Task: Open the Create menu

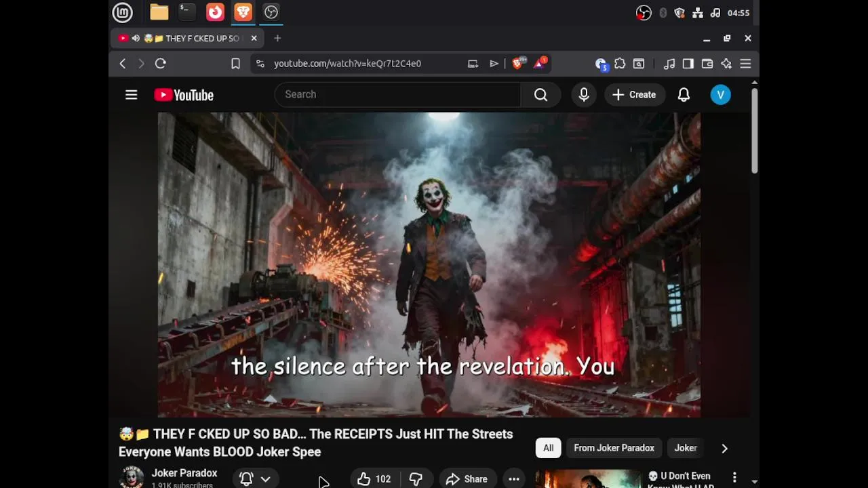Action: [634, 94]
